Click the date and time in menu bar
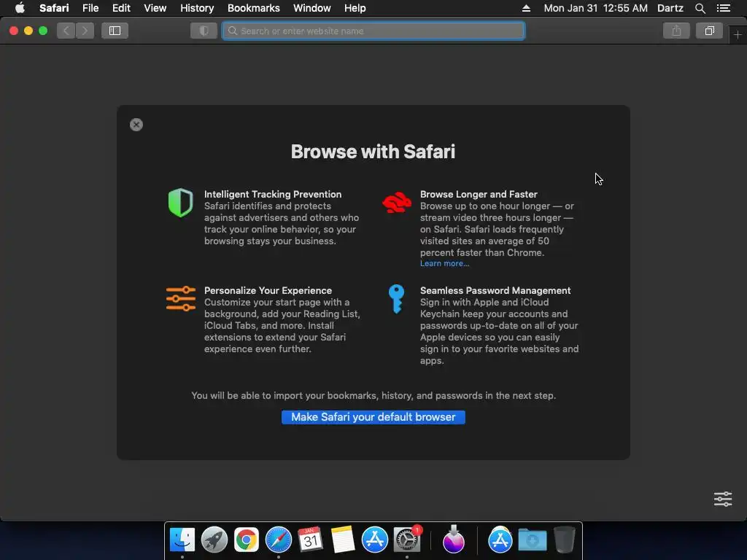 tap(595, 8)
